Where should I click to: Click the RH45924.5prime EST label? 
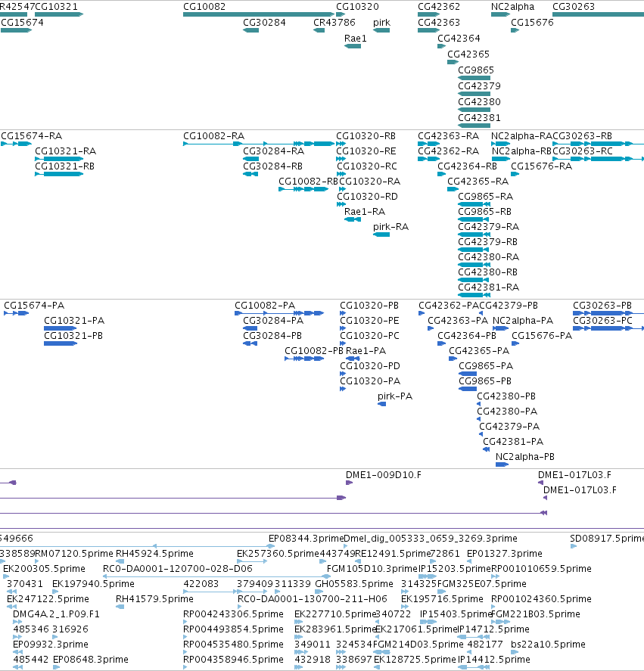click(x=154, y=554)
